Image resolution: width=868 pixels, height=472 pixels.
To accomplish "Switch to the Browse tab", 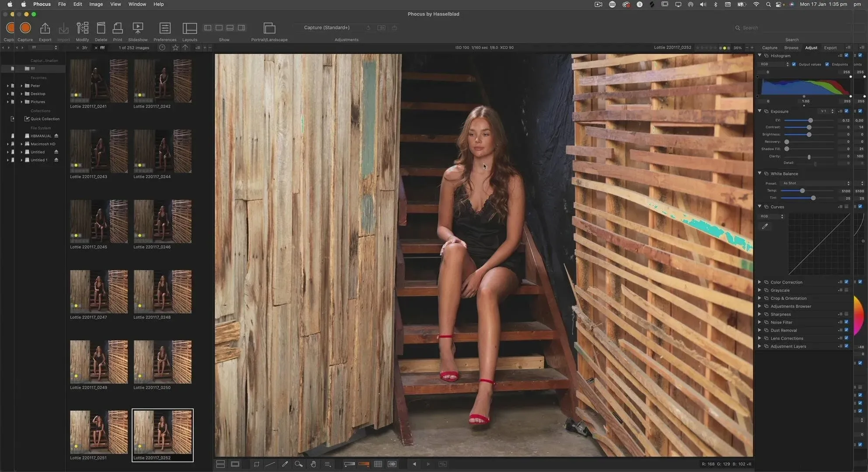I will [791, 48].
